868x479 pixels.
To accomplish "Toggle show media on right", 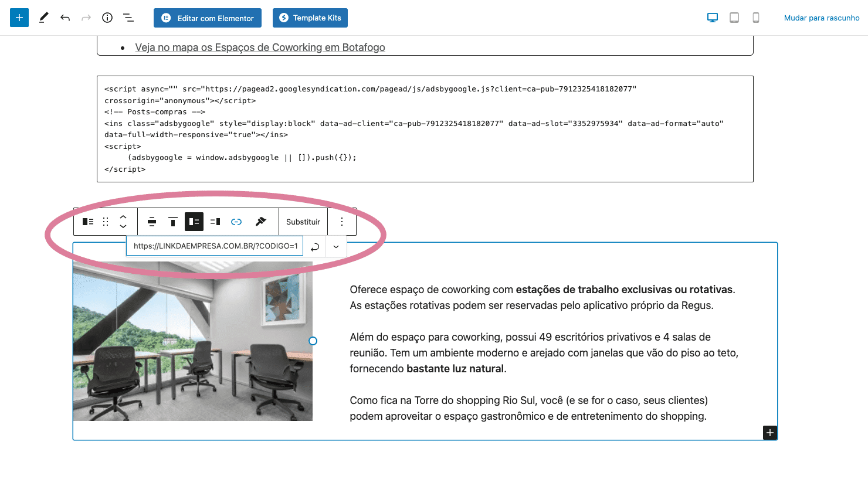I will (215, 222).
